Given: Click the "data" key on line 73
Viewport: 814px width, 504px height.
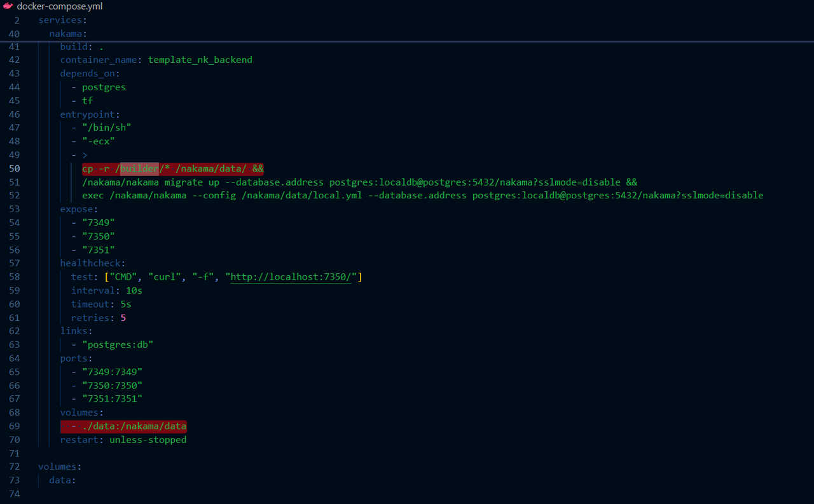Looking at the screenshot, I should [x=60, y=480].
